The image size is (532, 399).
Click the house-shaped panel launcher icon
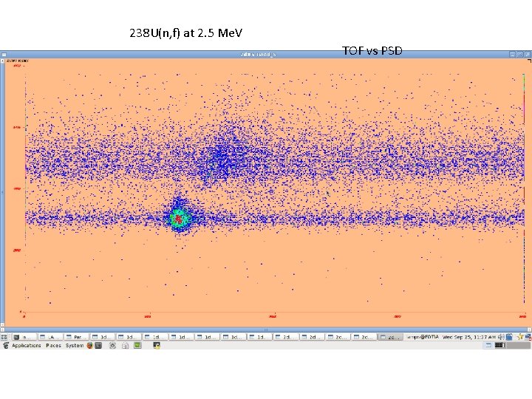(125, 345)
